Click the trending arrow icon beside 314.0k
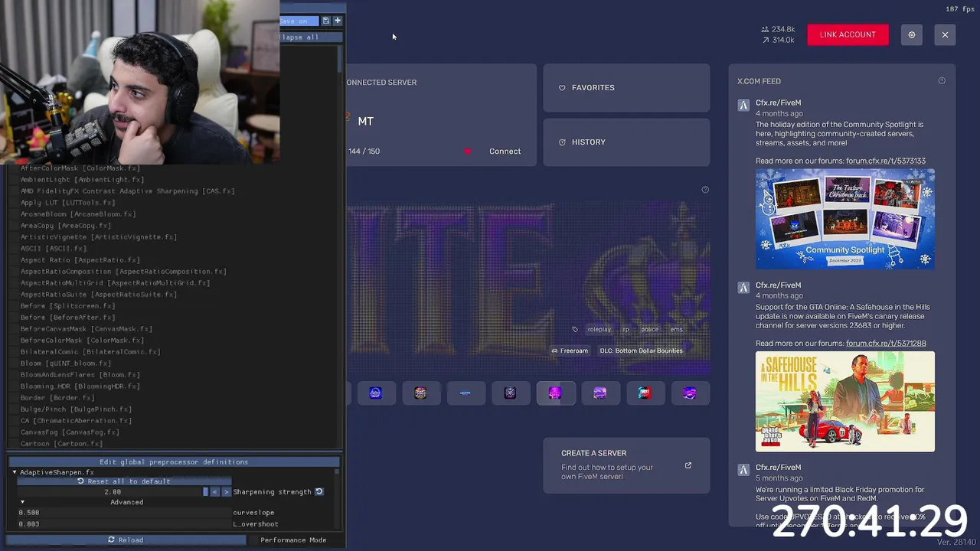The image size is (980, 551). tap(765, 40)
